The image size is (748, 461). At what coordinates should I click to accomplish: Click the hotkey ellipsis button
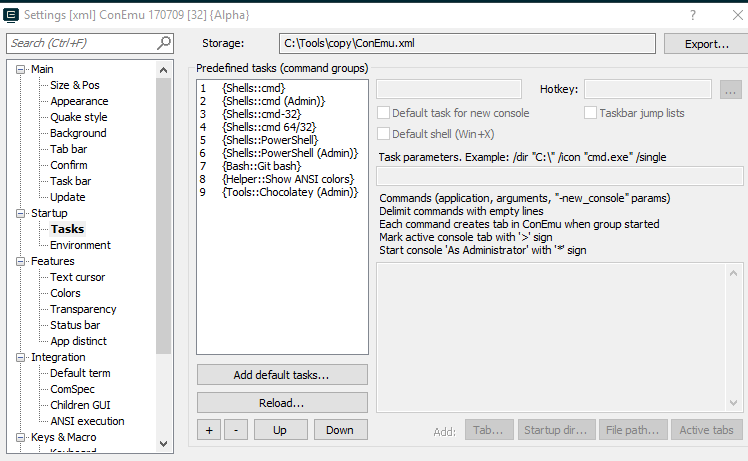730,89
